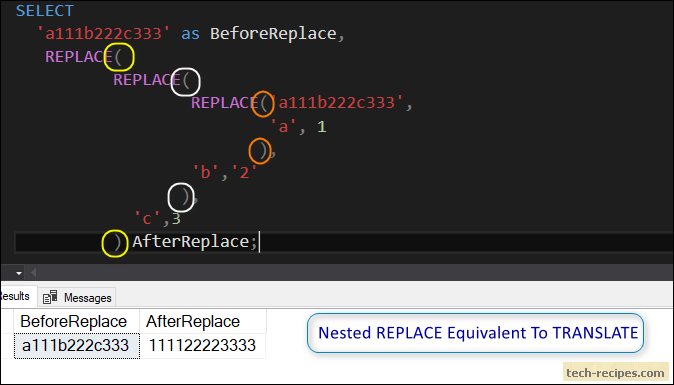Click the yellow-circled opening parenthesis
Viewport: 674px width, 385px height.
(x=119, y=57)
